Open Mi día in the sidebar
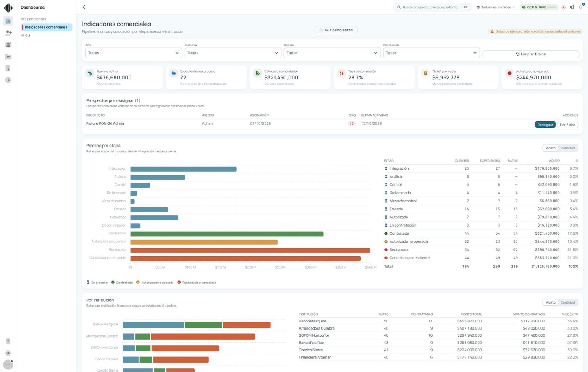588x372 pixels. click(x=26, y=35)
